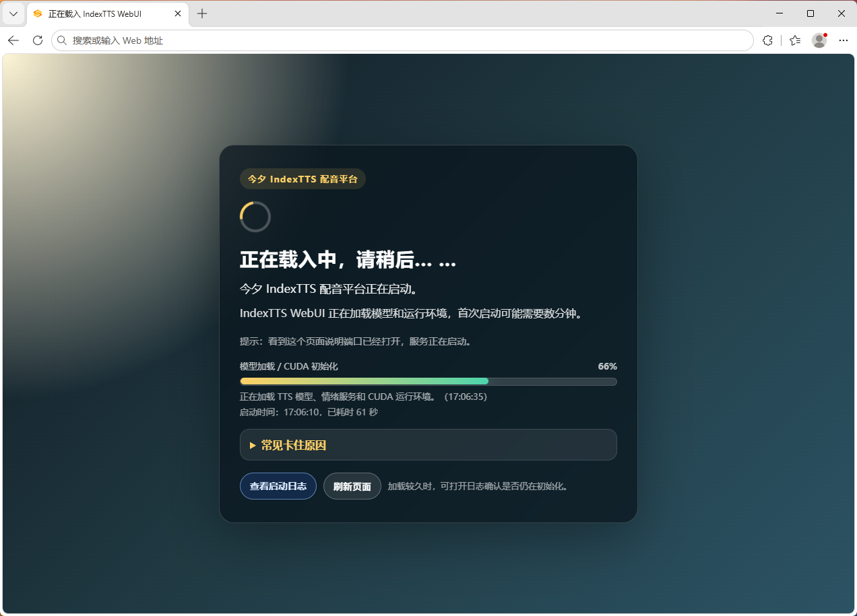Open a new browser tab
The height and width of the screenshot is (616, 857).
202,13
